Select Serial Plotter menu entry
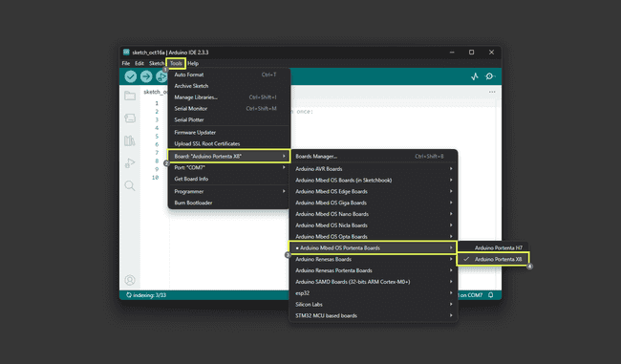Image resolution: width=621 pixels, height=364 pixels. click(x=229, y=119)
